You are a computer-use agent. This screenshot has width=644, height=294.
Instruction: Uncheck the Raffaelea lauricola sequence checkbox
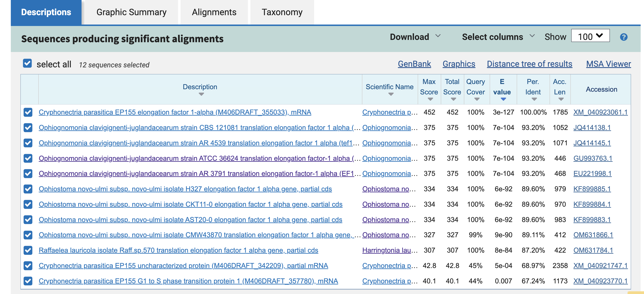tap(28, 250)
